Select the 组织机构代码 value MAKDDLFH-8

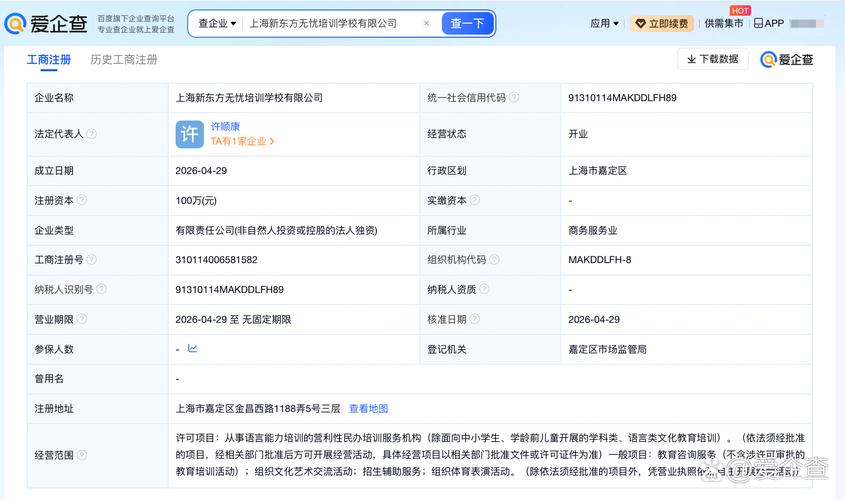pyautogui.click(x=600, y=260)
